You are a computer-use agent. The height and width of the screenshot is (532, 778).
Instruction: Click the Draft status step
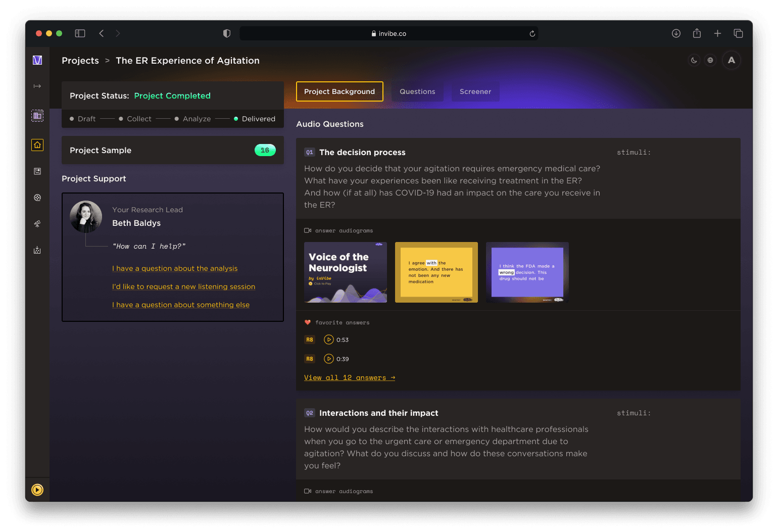[83, 119]
